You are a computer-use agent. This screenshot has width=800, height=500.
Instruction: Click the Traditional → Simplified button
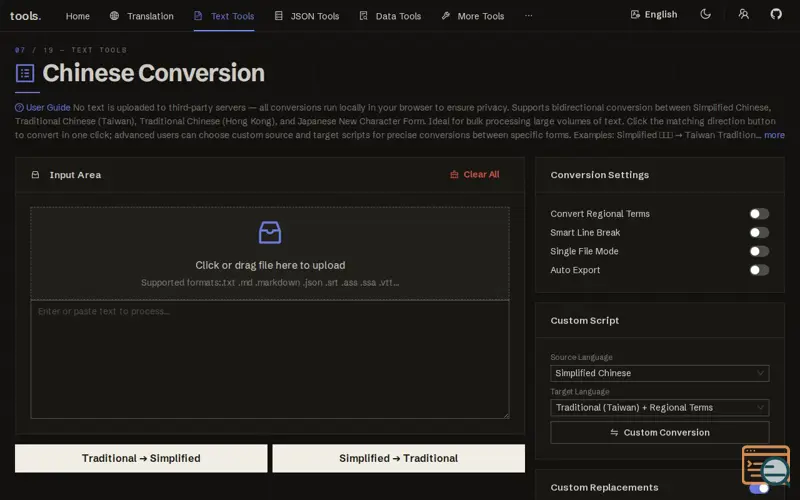coord(141,458)
